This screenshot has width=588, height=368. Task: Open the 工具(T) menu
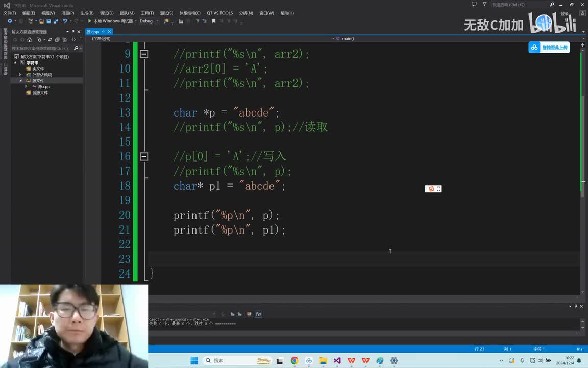click(x=148, y=13)
